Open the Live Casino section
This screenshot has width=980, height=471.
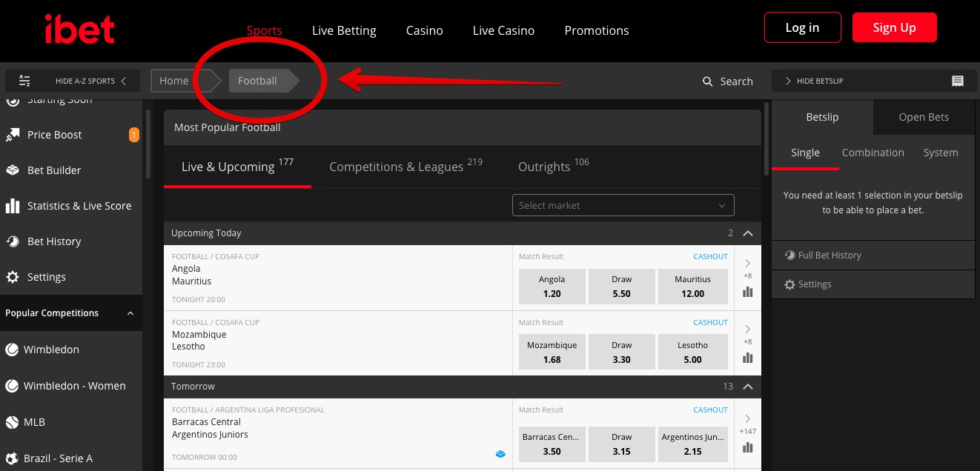504,30
